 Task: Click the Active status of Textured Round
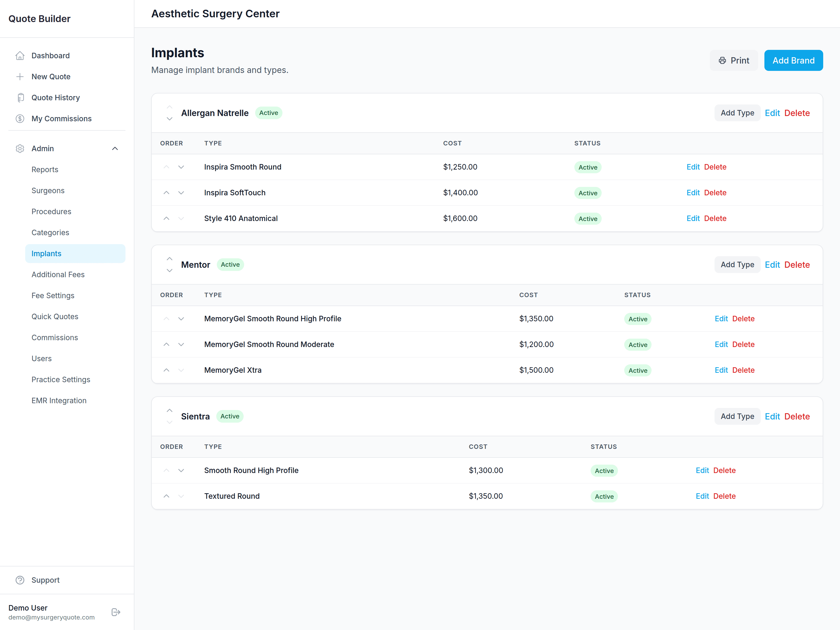604,496
